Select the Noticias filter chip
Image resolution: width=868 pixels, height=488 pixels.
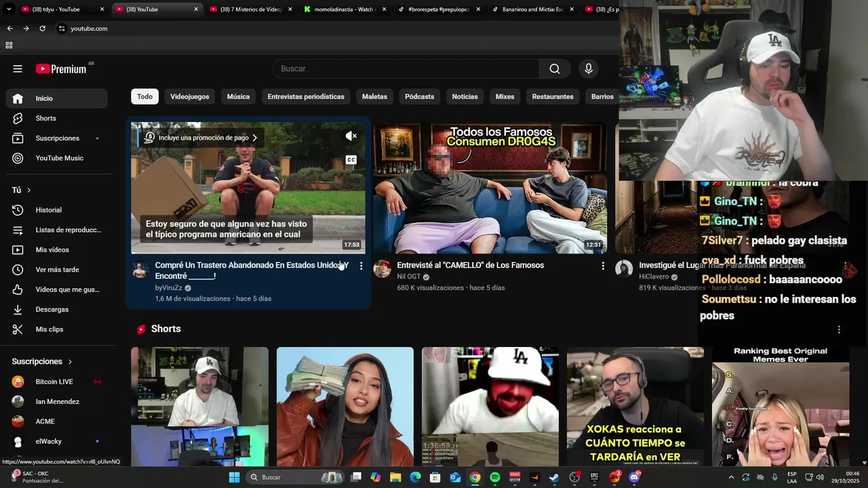coord(465,96)
